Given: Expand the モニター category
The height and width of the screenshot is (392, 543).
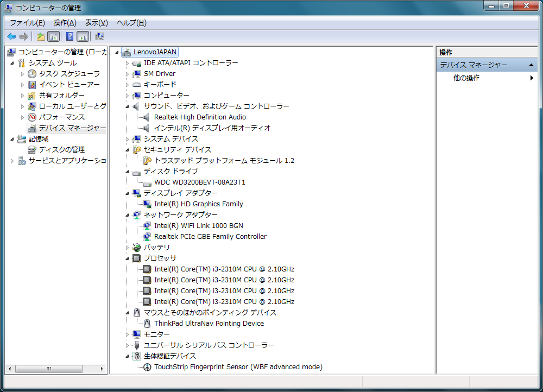Looking at the screenshot, I should tap(127, 334).
